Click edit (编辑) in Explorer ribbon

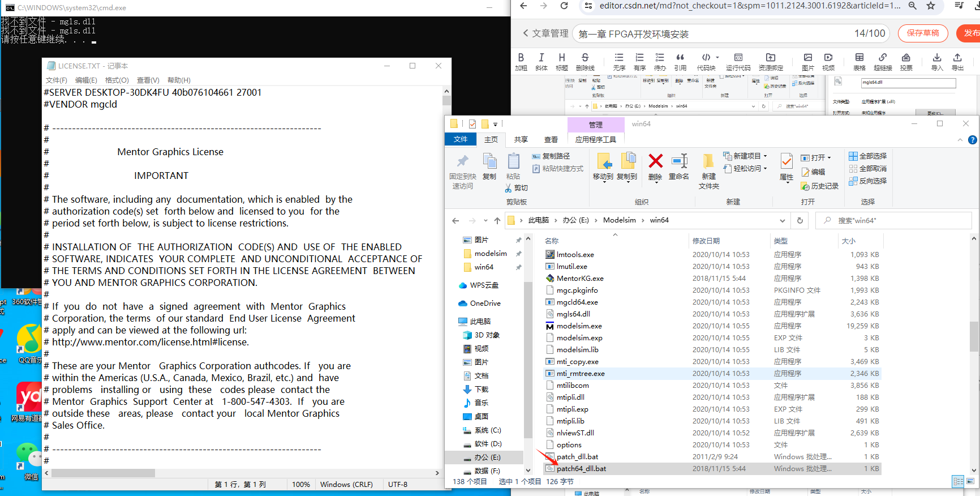click(x=813, y=172)
